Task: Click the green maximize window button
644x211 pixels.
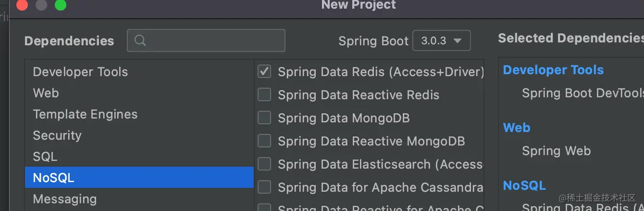Action: click(61, 5)
